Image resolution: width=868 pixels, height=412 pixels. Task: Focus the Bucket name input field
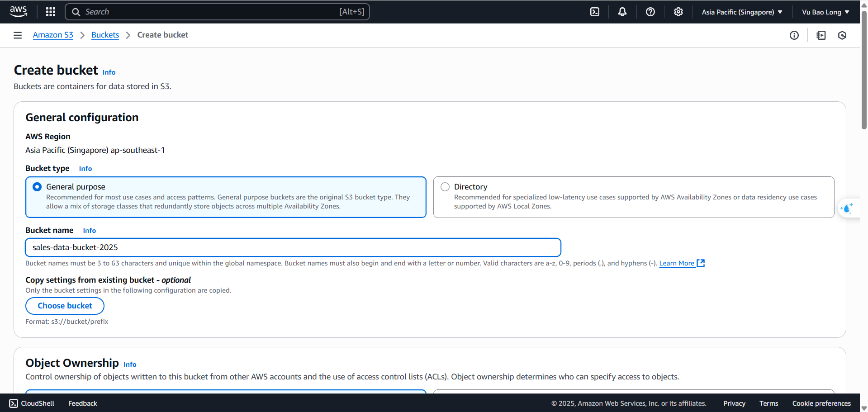point(293,247)
